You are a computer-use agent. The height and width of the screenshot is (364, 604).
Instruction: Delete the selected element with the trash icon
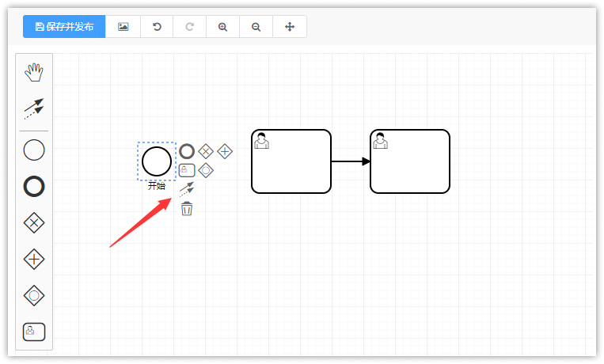[x=187, y=208]
